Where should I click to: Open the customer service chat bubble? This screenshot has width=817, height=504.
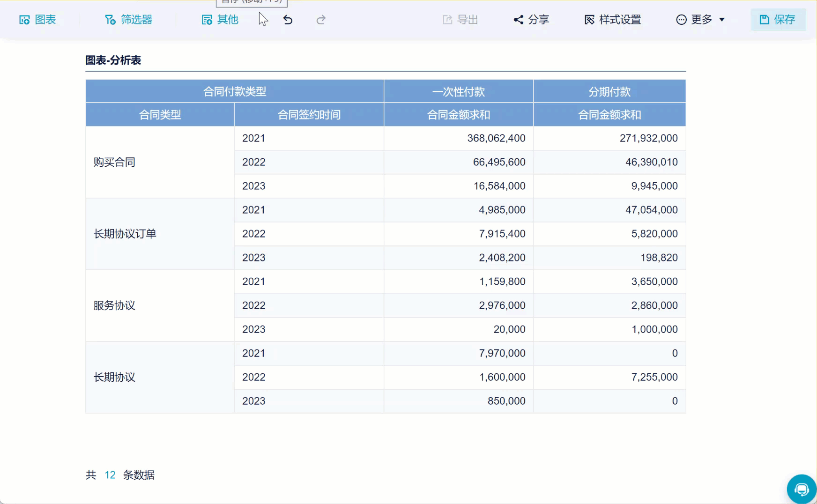click(801, 489)
